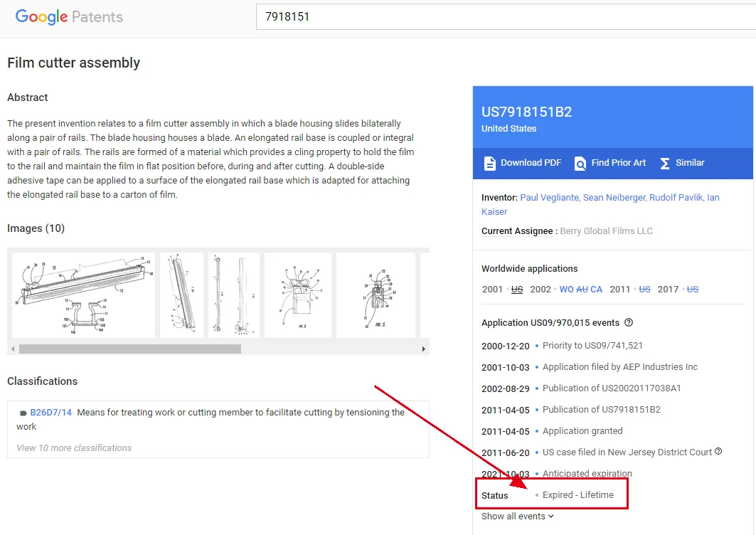
Task: Click the Current Assignee label
Action: tap(517, 231)
